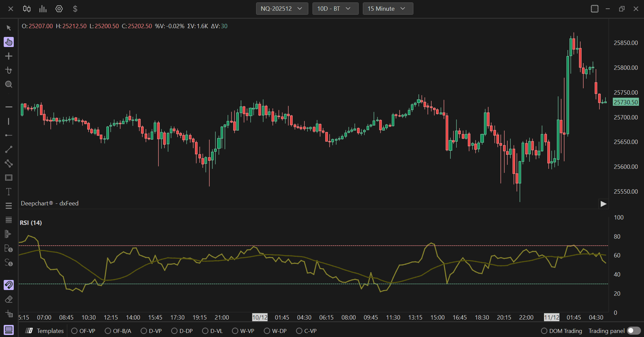644x337 pixels.
Task: Open chart settings gear icon
Action: (59, 9)
